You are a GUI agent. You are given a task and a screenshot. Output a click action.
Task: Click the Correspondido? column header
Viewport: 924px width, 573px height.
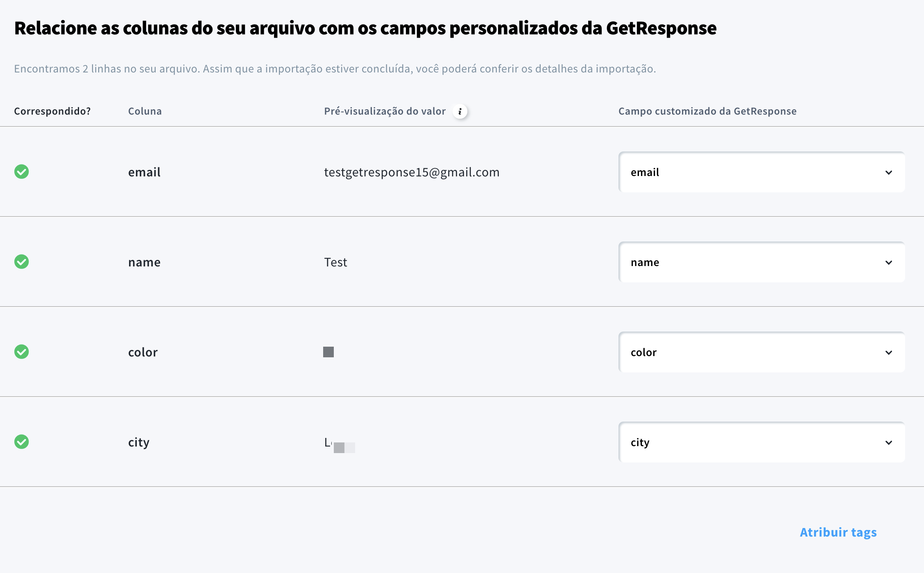pyautogui.click(x=52, y=111)
